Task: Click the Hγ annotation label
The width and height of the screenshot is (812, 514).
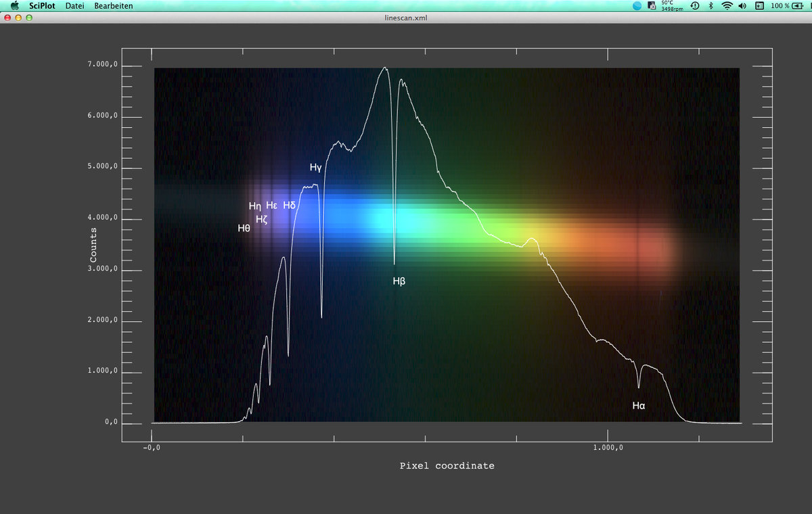Action: (315, 167)
